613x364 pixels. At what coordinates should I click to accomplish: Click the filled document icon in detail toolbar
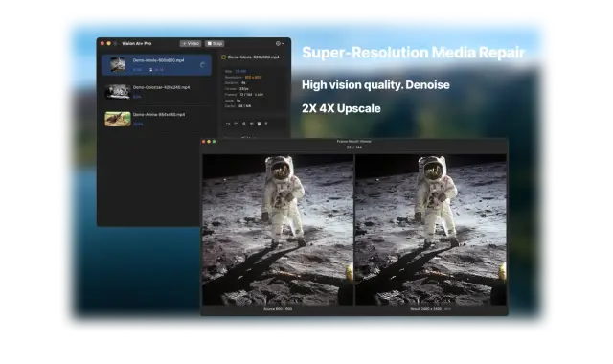(x=259, y=124)
